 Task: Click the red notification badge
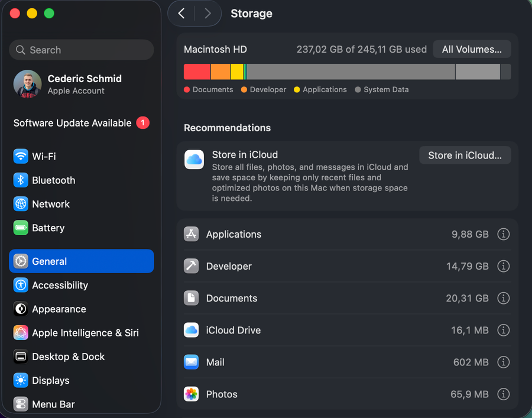click(x=143, y=123)
